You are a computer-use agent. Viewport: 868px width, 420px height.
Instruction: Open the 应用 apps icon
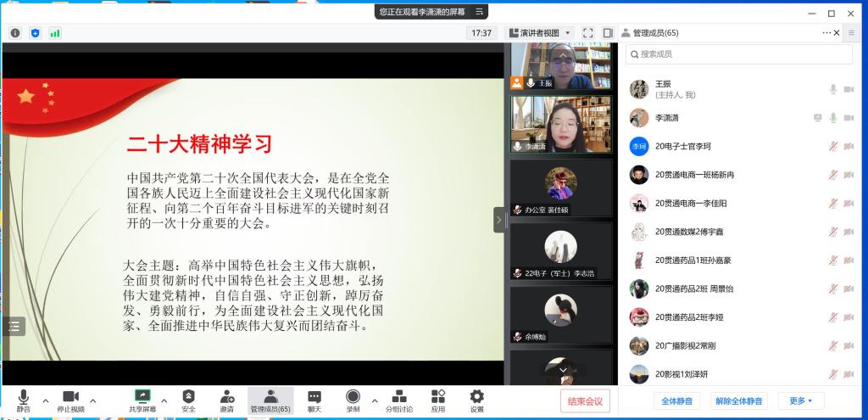tap(438, 396)
